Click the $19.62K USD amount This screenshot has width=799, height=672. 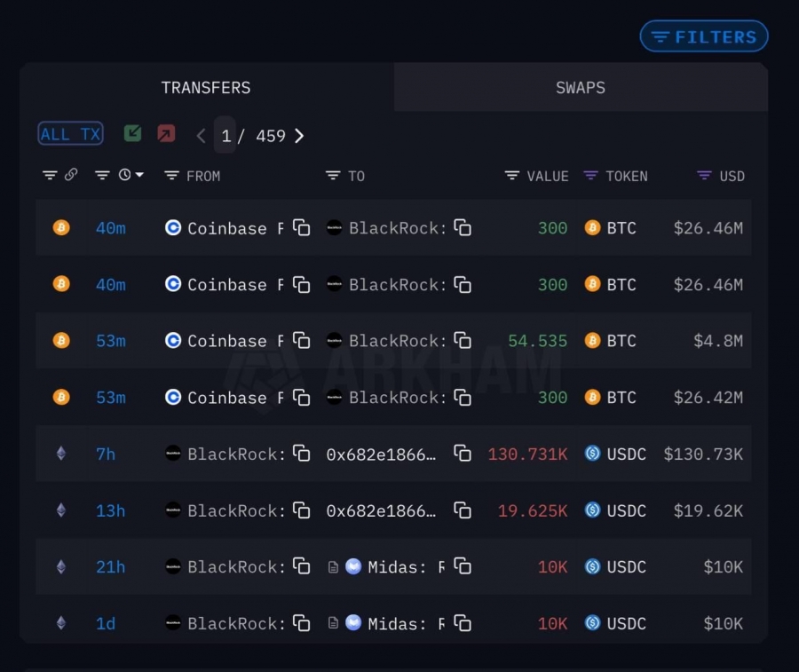point(708,510)
